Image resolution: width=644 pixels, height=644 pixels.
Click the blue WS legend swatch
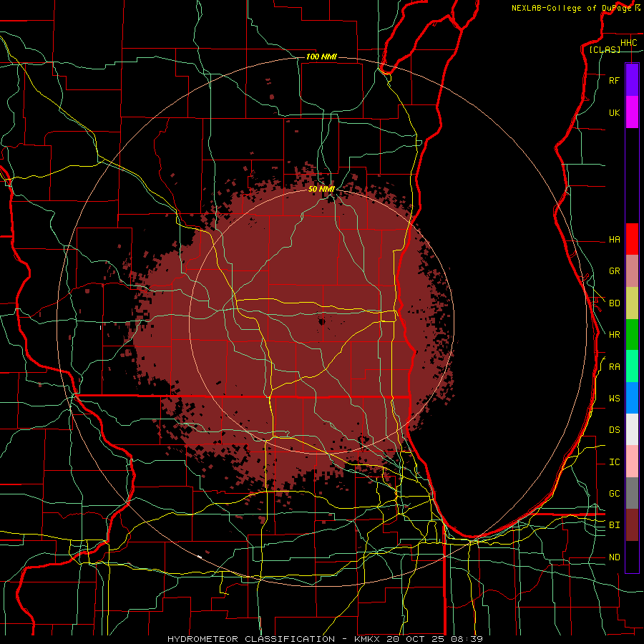pyautogui.click(x=632, y=398)
